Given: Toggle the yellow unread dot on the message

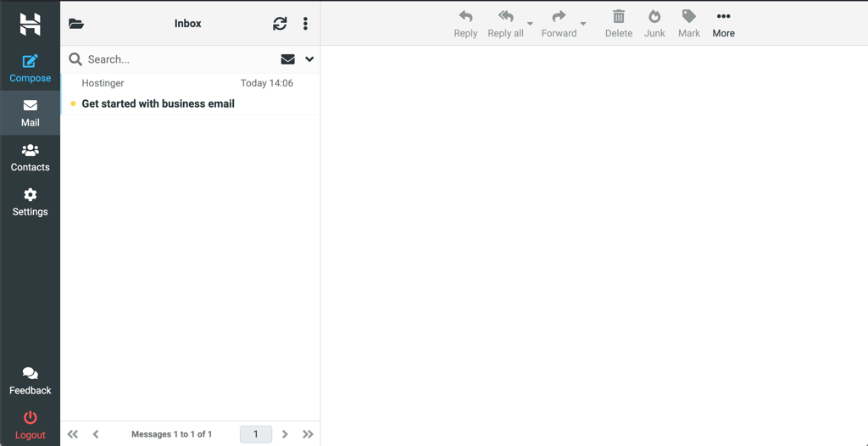Looking at the screenshot, I should [x=73, y=103].
